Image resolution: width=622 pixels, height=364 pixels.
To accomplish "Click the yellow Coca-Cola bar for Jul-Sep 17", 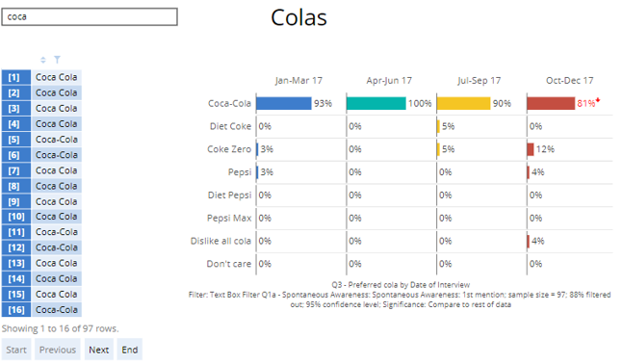I will click(464, 104).
